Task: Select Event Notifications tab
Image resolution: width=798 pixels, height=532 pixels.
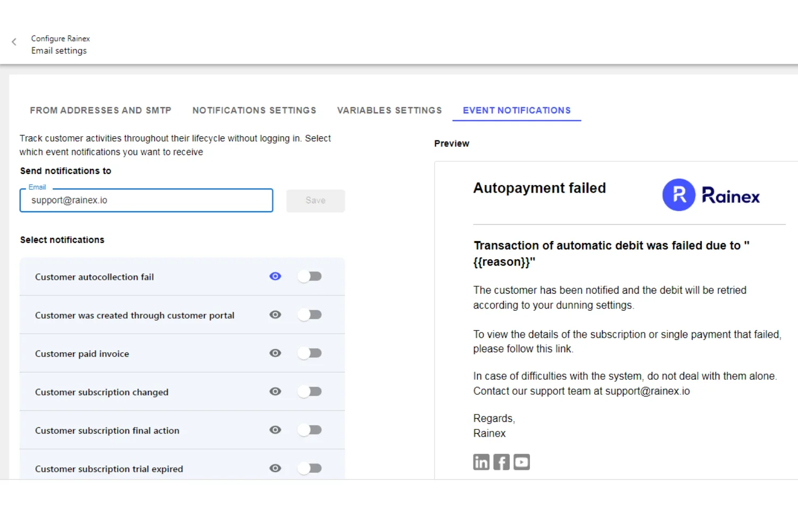Action: pos(517,110)
